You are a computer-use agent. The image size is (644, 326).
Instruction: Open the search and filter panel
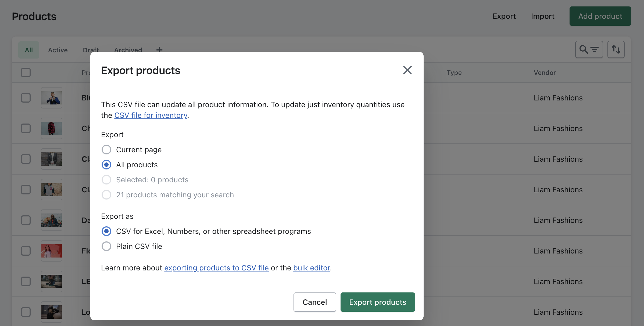coord(589,49)
